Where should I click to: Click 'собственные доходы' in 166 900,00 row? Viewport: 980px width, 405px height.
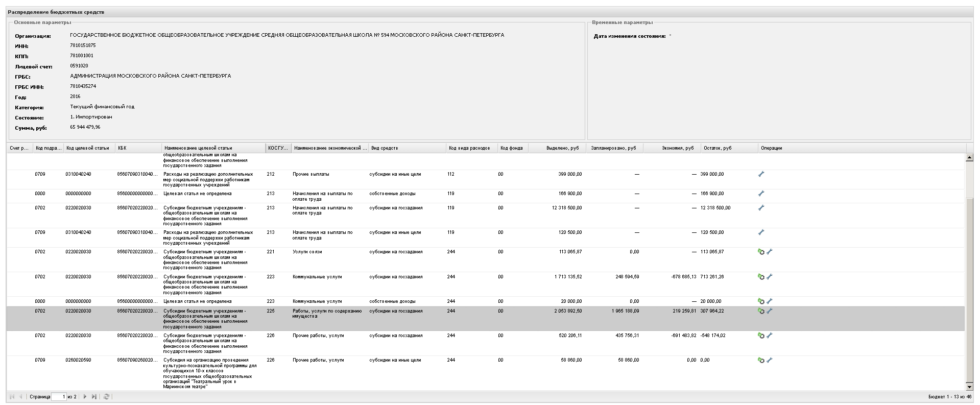(392, 194)
